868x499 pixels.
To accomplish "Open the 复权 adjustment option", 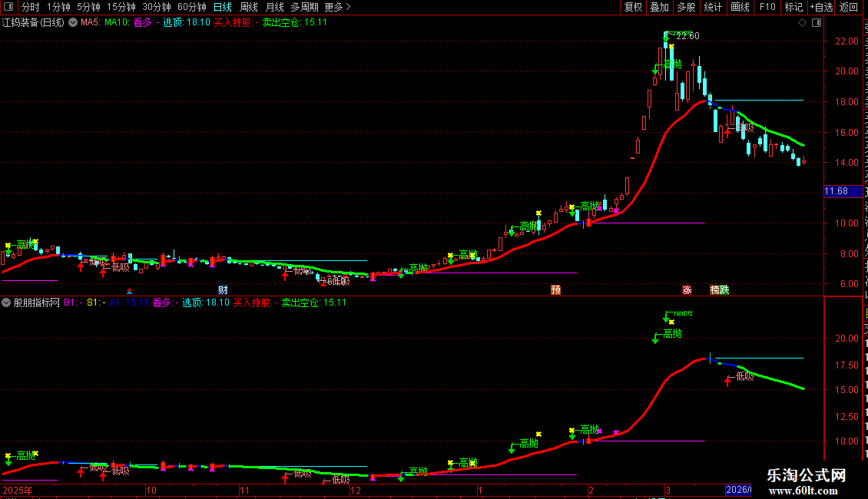I will tap(633, 7).
